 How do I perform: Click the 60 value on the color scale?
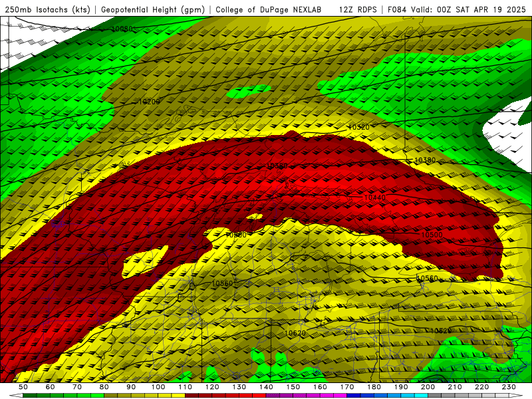pos(50,387)
